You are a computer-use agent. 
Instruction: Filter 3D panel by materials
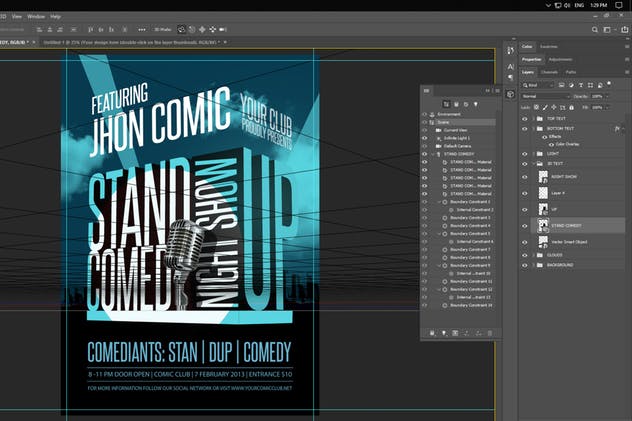click(467, 104)
